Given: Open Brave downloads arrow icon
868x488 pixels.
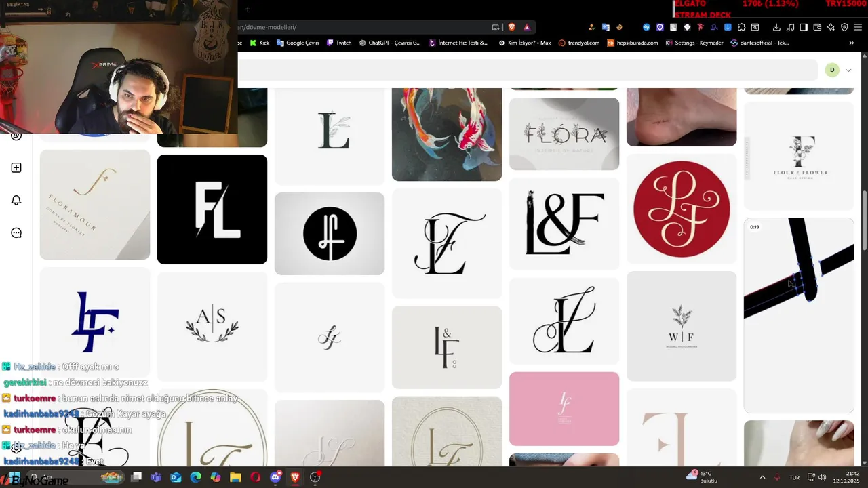Looking at the screenshot, I should pyautogui.click(x=776, y=27).
